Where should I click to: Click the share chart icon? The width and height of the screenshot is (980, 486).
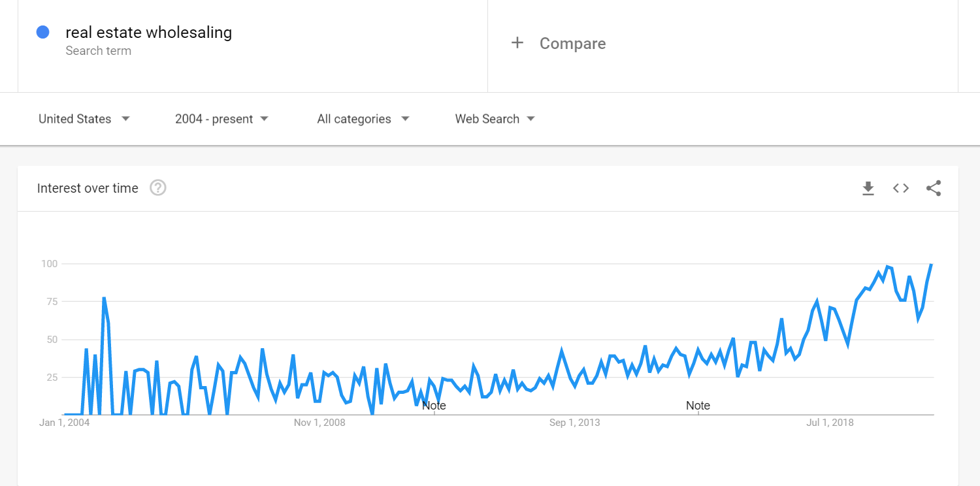pos(934,189)
